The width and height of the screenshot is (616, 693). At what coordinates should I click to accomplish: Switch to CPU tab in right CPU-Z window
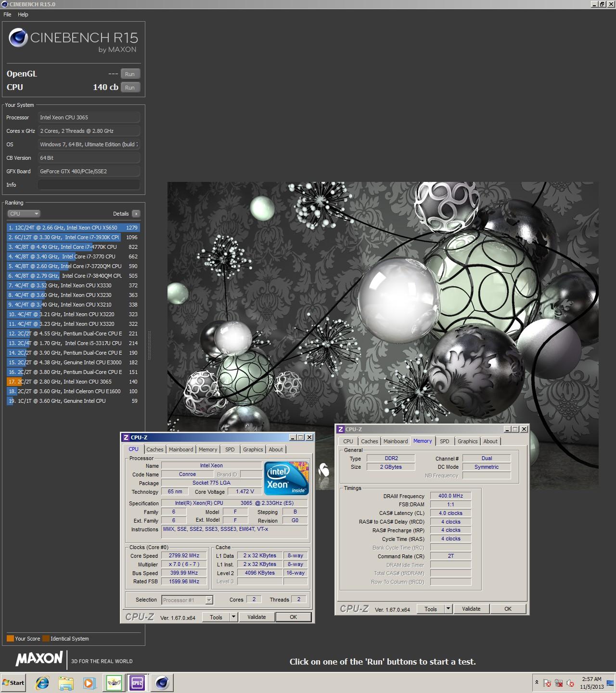pyautogui.click(x=348, y=441)
